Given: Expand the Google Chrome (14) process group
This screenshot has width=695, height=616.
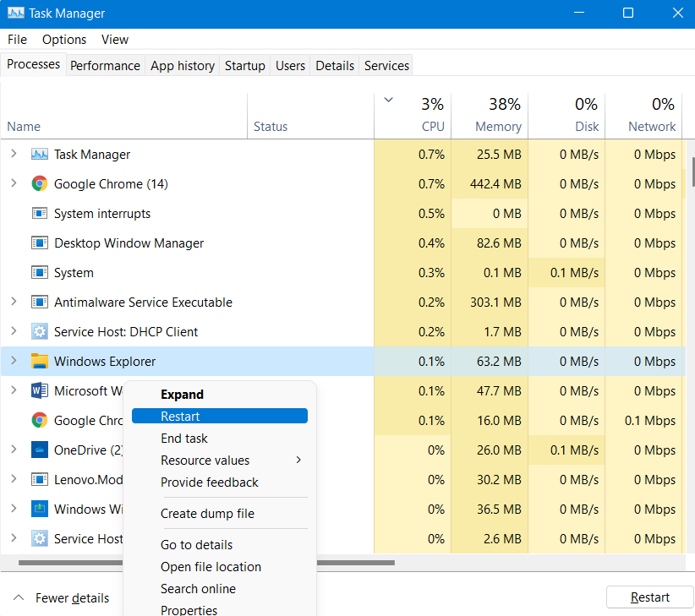Looking at the screenshot, I should [14, 184].
